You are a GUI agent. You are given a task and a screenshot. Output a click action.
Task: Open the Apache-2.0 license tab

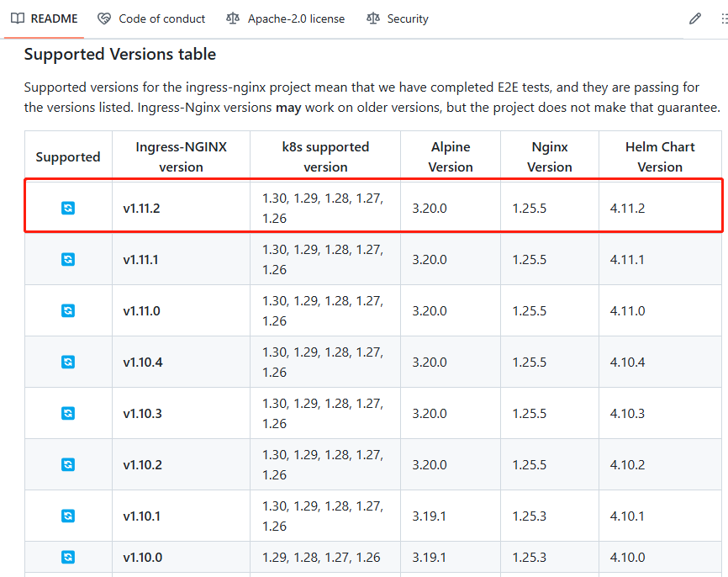[286, 19]
